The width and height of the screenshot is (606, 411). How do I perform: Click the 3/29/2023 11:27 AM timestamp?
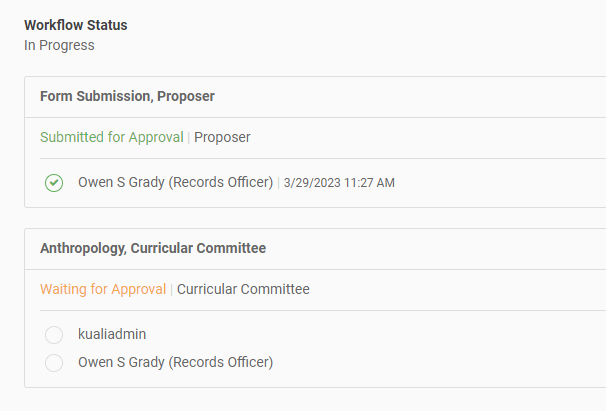click(x=339, y=183)
